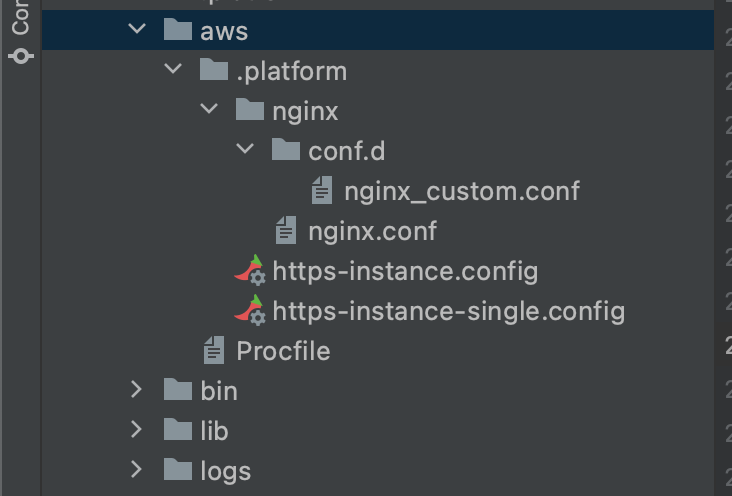Viewport: 732px width, 496px height.
Task: Click the nginx.conf file icon
Action: pos(286,231)
